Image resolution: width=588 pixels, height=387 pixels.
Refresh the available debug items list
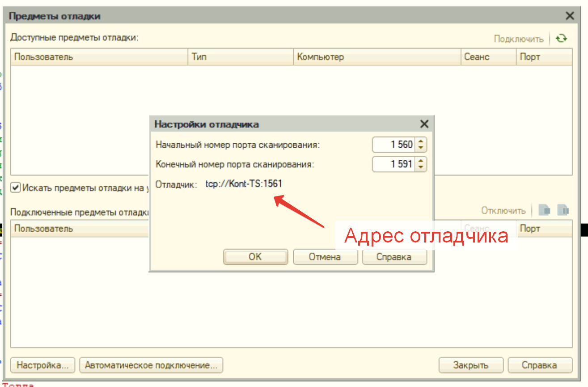561,38
